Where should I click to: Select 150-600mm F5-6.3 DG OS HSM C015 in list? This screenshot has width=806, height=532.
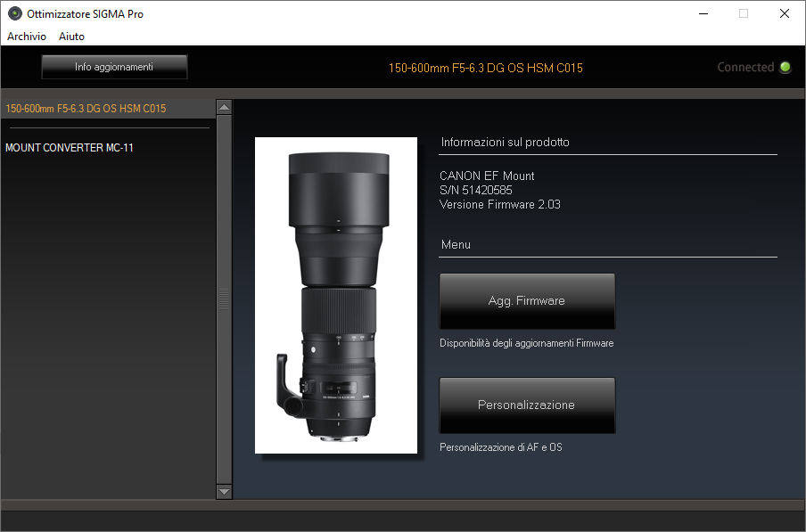(108, 109)
